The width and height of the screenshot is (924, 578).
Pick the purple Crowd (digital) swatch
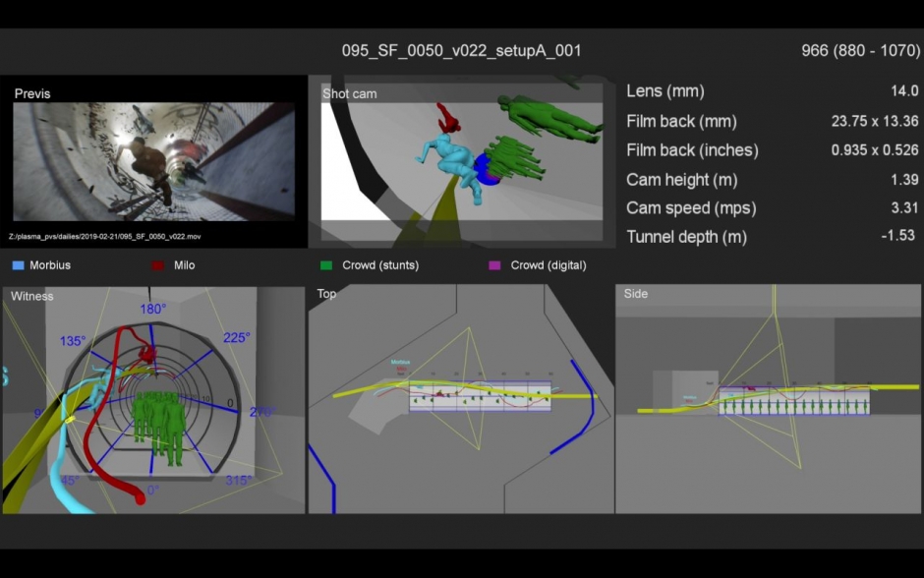pos(494,265)
